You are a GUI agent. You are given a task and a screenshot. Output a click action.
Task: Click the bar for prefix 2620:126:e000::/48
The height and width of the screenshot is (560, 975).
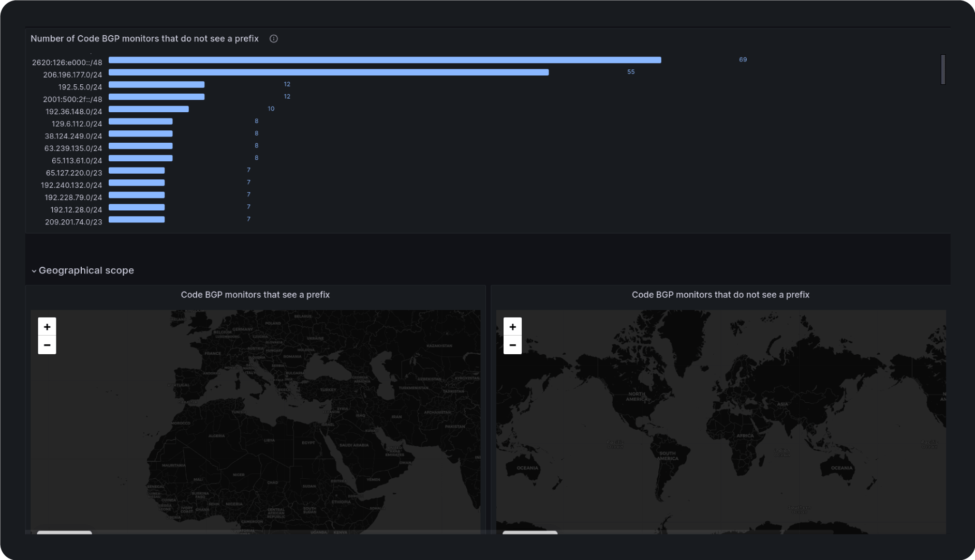(385, 60)
